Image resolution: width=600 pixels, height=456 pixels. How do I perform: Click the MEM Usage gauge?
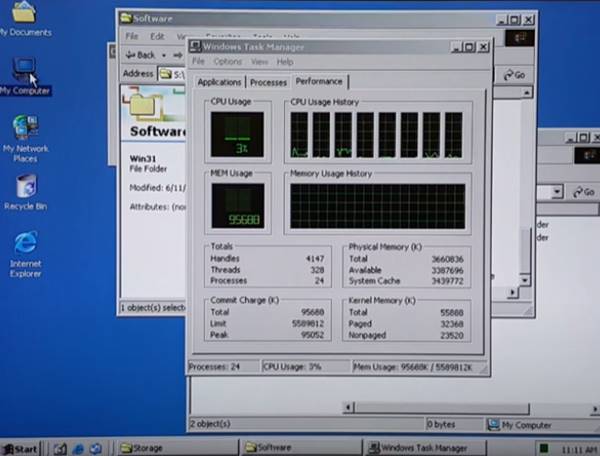point(238,206)
